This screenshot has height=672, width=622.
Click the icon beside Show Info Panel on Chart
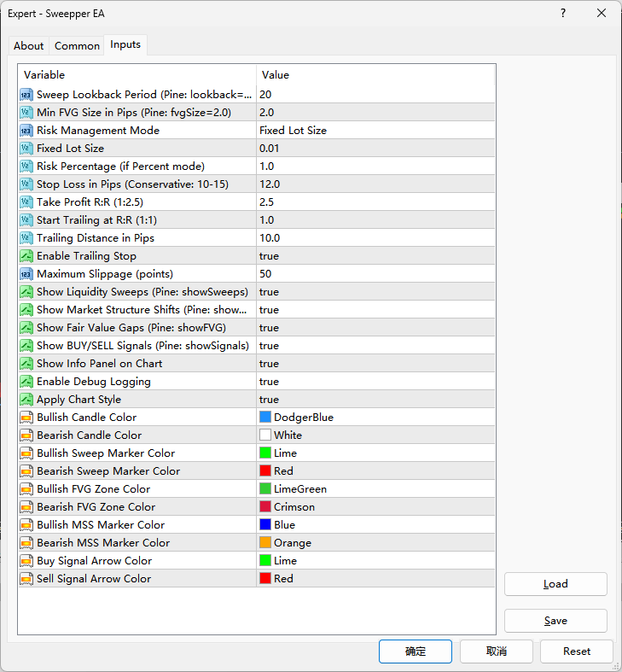26,364
